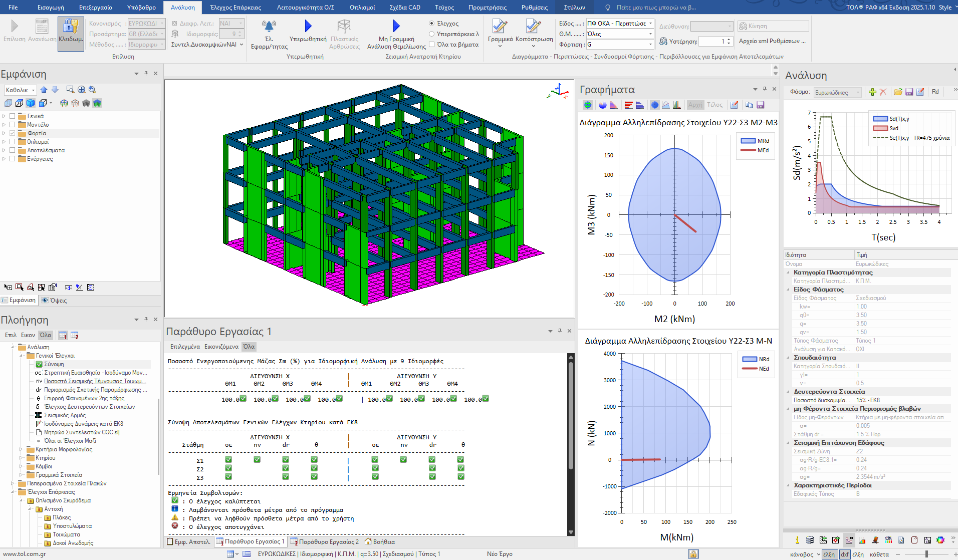Screen dimensions: 958x560
Task: Click the Rd button in Ανάλυση panel
Action: pos(935,92)
